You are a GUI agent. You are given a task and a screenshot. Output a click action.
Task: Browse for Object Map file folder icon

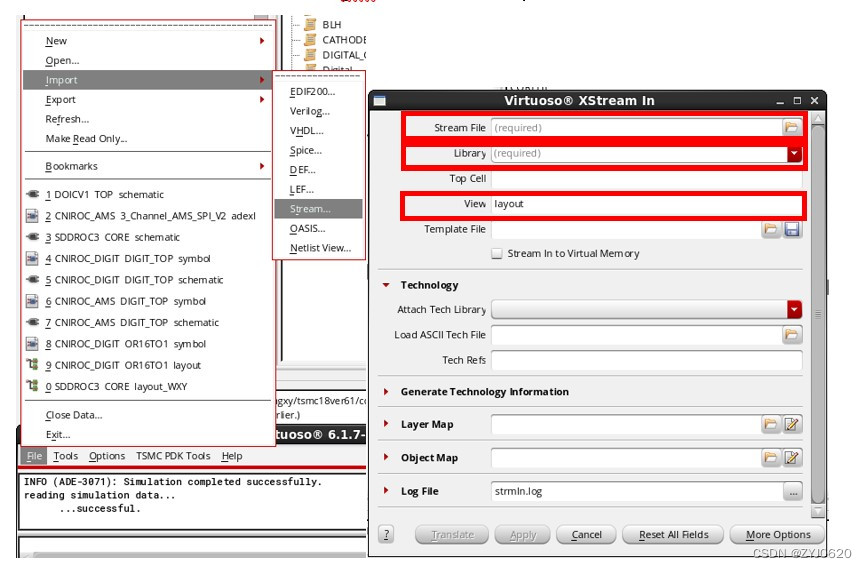(x=770, y=457)
